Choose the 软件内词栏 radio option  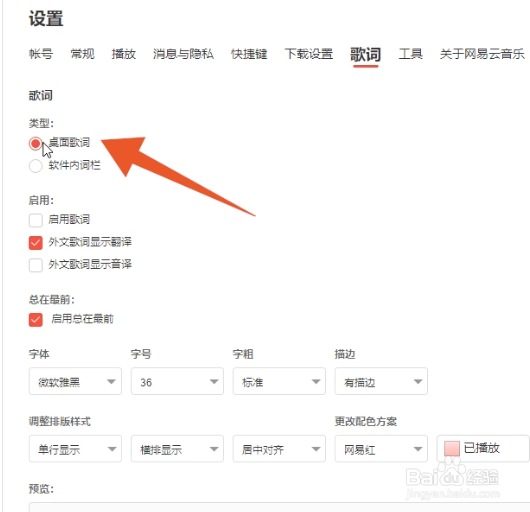35,166
